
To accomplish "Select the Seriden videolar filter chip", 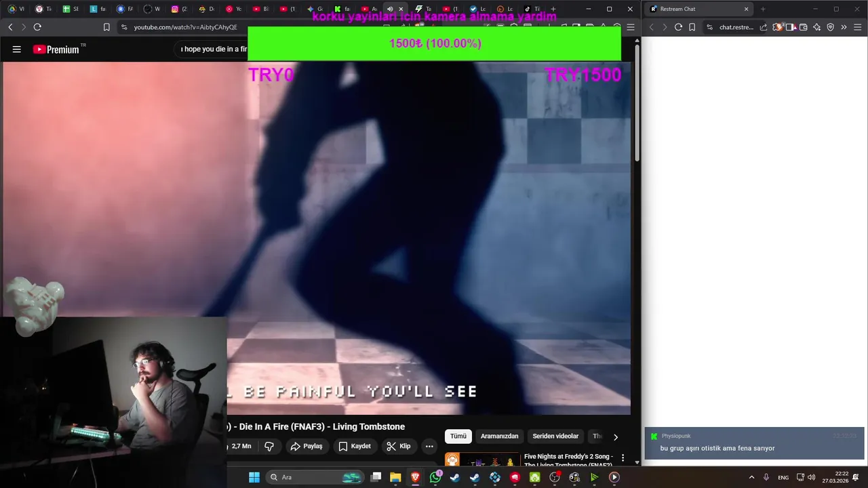I will click(x=555, y=436).
